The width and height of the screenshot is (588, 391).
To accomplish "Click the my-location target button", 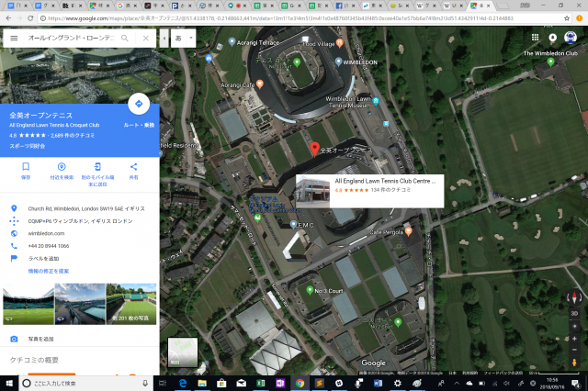I will [x=574, y=327].
